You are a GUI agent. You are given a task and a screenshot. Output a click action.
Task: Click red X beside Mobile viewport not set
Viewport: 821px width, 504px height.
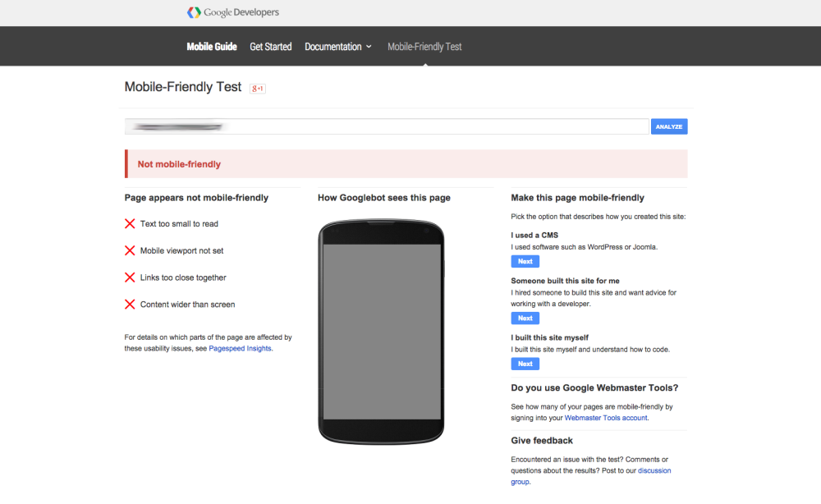pyautogui.click(x=130, y=250)
